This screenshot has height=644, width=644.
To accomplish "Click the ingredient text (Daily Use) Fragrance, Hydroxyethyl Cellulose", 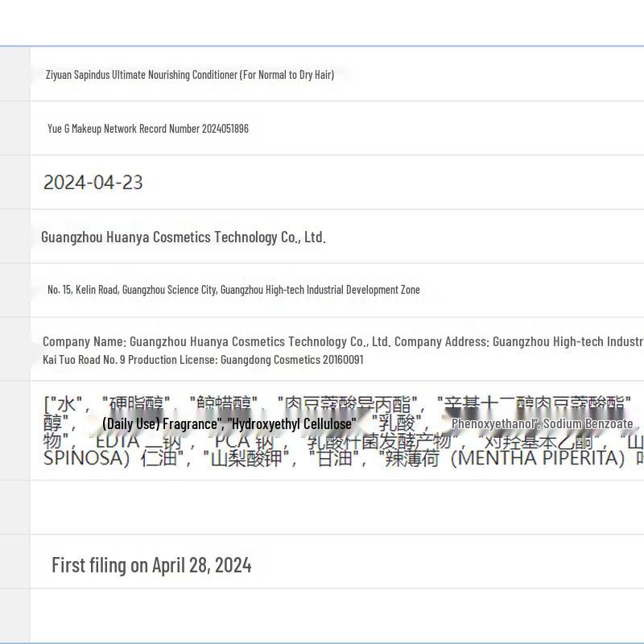I will [229, 424].
